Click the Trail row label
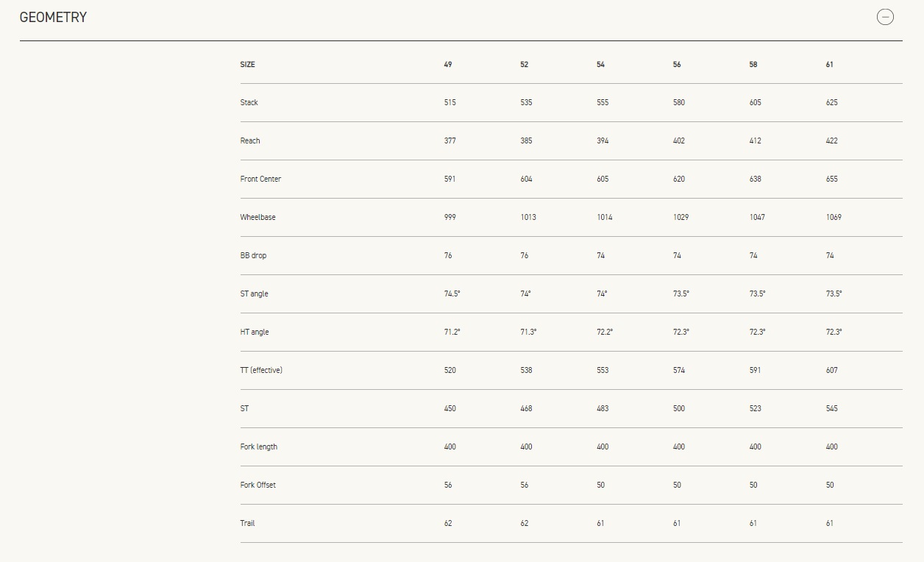Viewport: 924px width, 562px height. [x=248, y=524]
